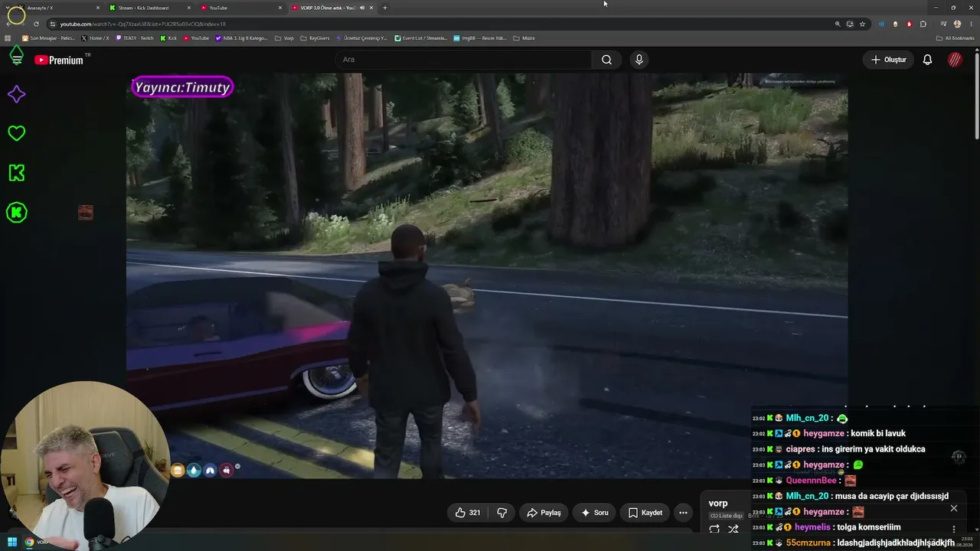Open YouTube notifications bell
Screen dimensions: 980x551
point(927,60)
